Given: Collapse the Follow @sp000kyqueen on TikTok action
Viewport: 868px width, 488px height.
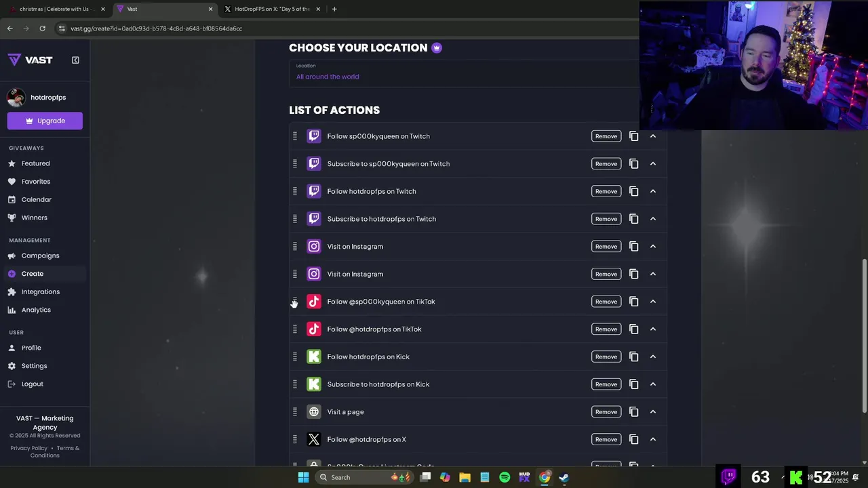Looking at the screenshot, I should tap(653, 302).
